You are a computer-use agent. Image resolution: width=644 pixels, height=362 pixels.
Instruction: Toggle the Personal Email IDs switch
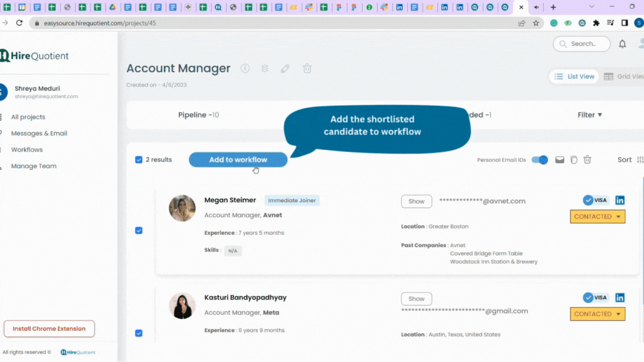pyautogui.click(x=539, y=160)
